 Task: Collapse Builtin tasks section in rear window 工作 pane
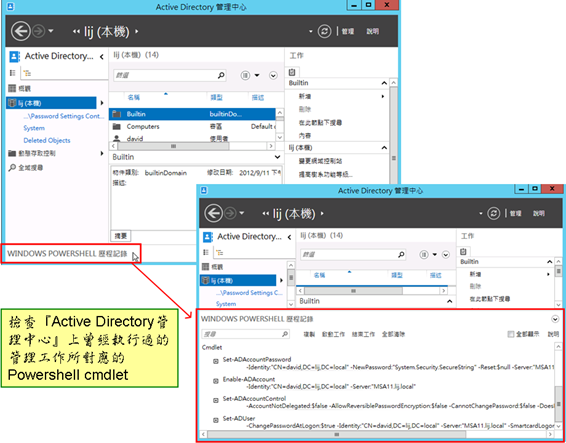(x=384, y=83)
